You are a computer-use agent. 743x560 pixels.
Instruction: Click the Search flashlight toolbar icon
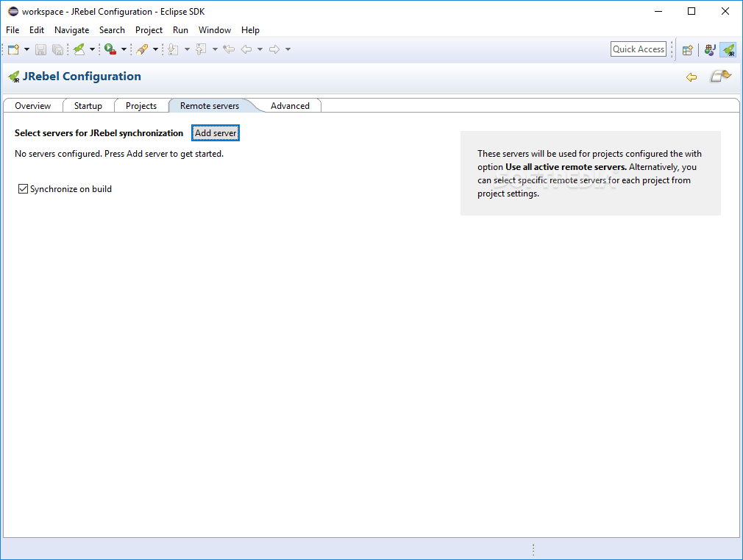(142, 49)
